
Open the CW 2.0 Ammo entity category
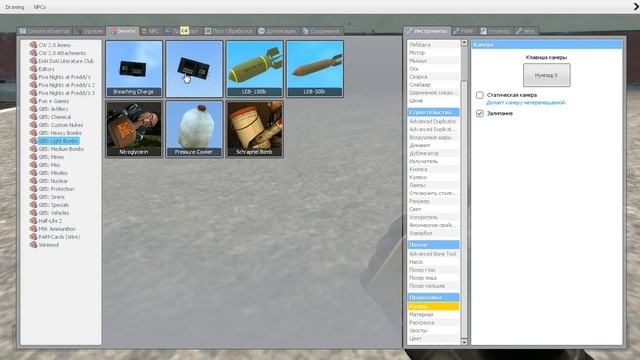[54, 45]
